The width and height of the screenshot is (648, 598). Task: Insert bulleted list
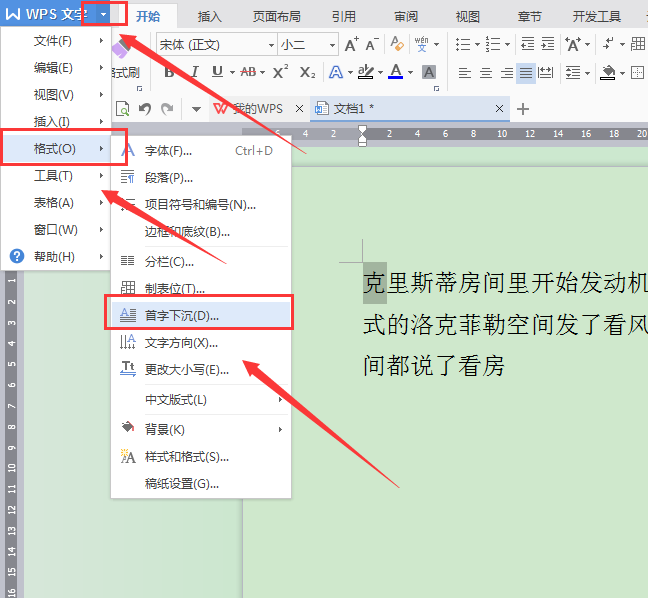(x=463, y=44)
